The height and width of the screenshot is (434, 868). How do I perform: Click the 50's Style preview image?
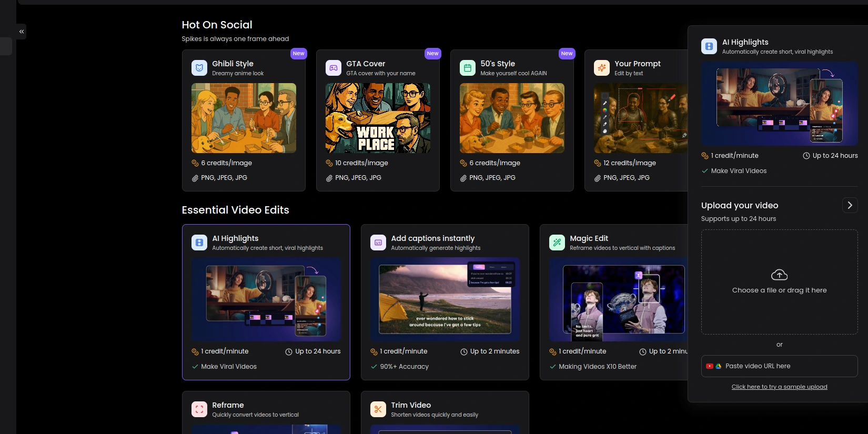coord(512,118)
